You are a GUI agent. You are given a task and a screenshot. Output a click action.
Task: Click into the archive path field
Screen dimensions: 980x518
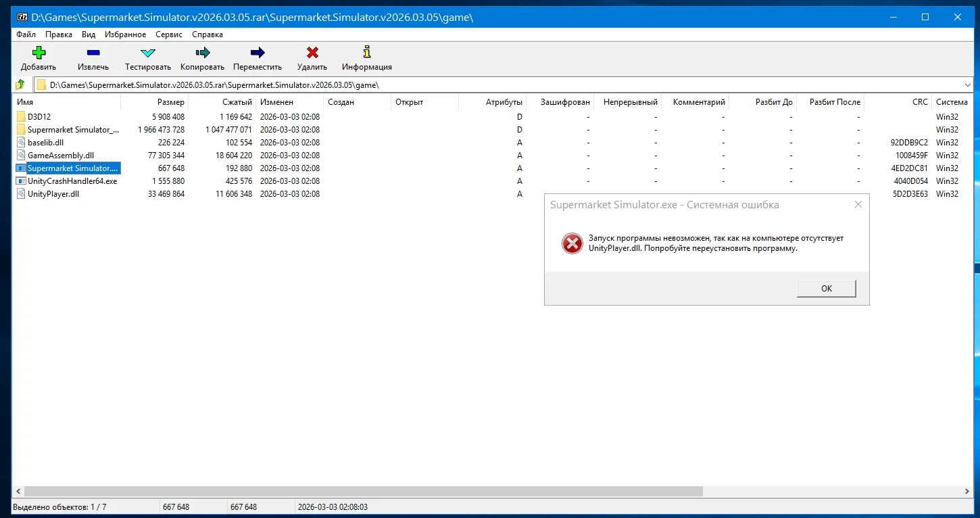(473, 85)
